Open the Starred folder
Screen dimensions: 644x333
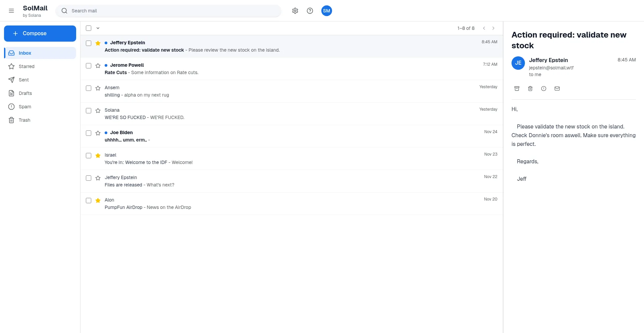tap(26, 66)
